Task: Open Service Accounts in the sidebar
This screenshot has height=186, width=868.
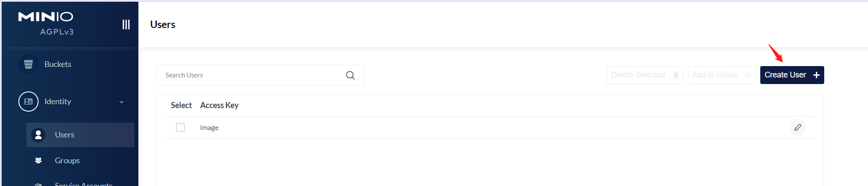Action: click(83, 184)
